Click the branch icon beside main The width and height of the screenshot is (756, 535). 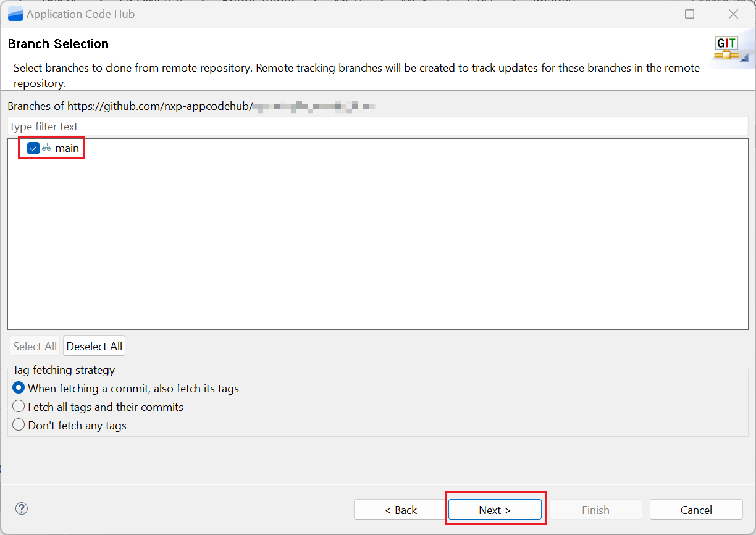[46, 148]
